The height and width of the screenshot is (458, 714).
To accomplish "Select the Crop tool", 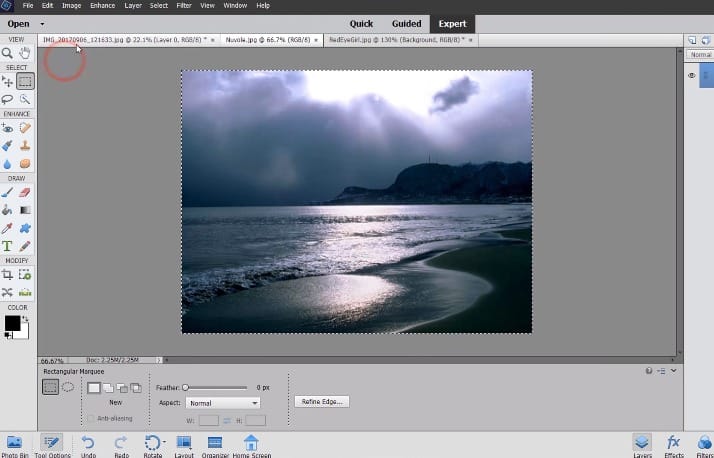I will (7, 275).
